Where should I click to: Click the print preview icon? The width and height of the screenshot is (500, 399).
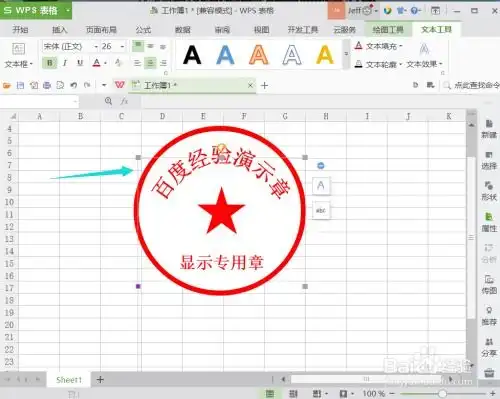(x=60, y=86)
